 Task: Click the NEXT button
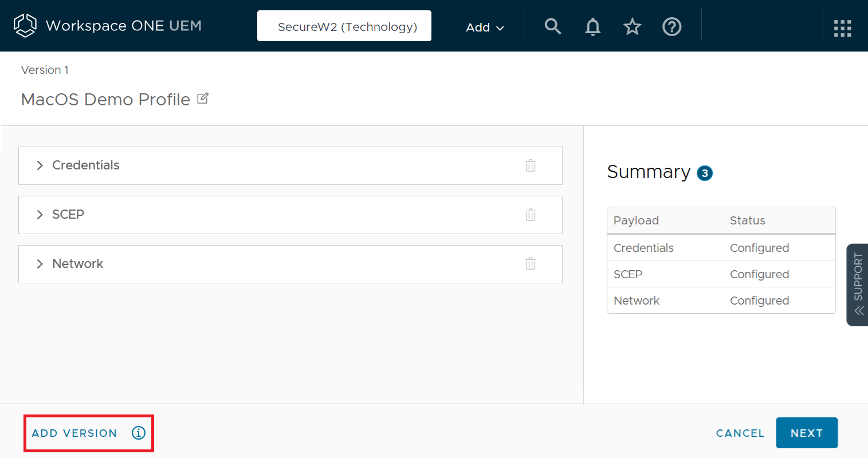click(807, 433)
